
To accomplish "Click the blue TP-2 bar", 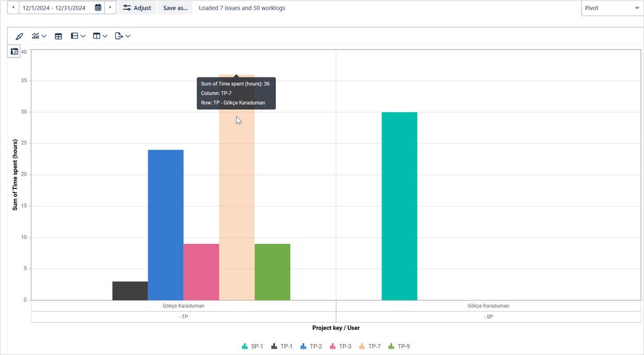I will click(166, 225).
